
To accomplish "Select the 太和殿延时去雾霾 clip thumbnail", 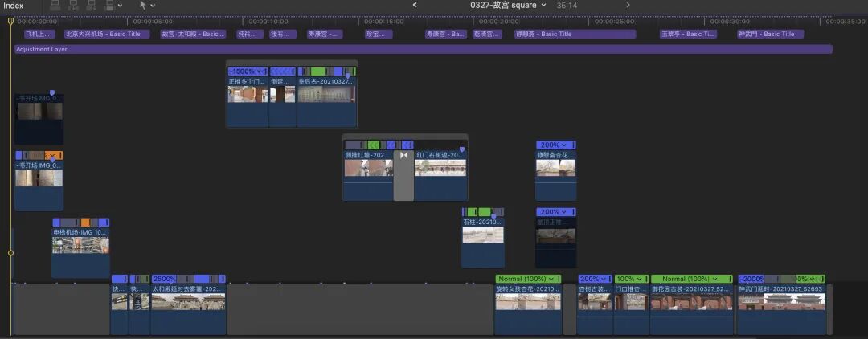I will point(188,301).
